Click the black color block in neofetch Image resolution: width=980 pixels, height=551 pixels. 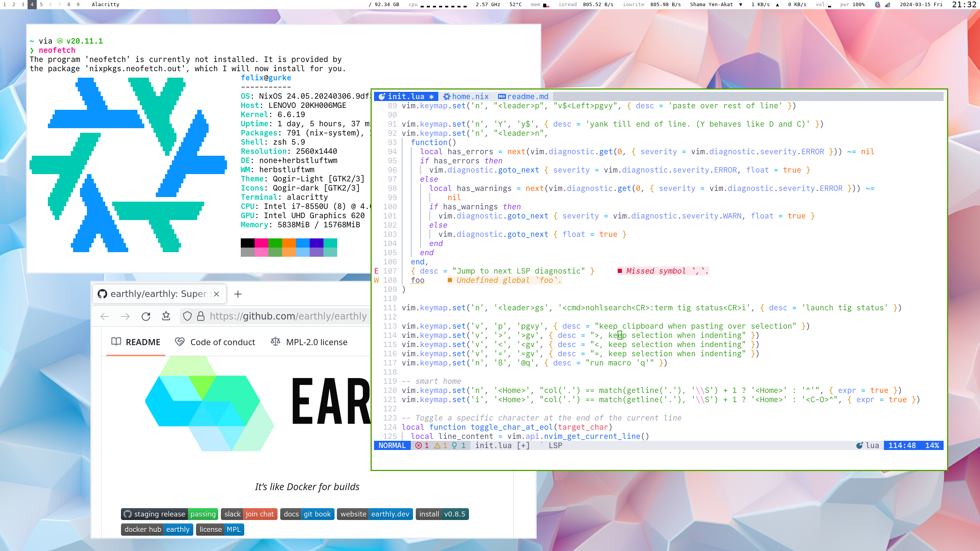pos(248,243)
